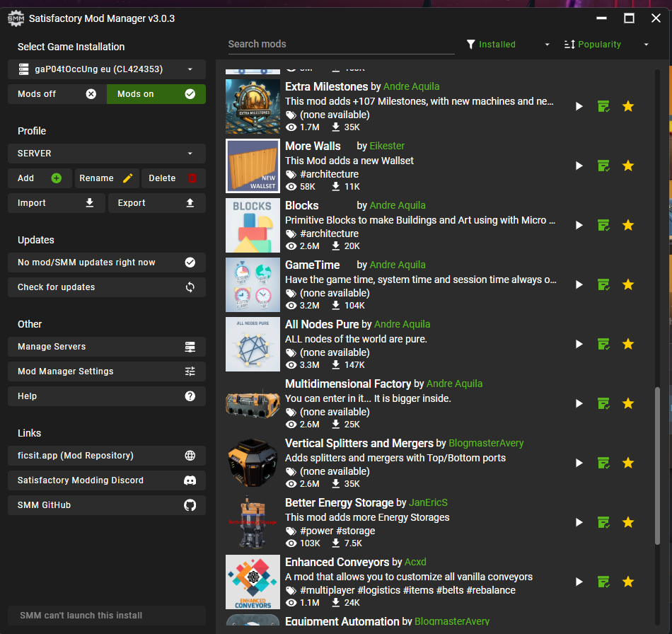This screenshot has width=672, height=634.
Task: Open the Installed filter dropdown
Action: pyautogui.click(x=509, y=44)
